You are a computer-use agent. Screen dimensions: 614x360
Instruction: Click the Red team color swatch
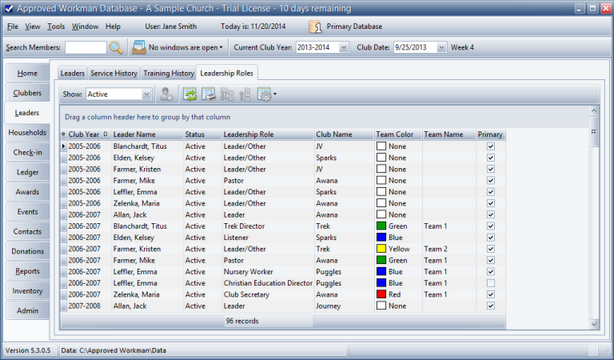pos(381,294)
